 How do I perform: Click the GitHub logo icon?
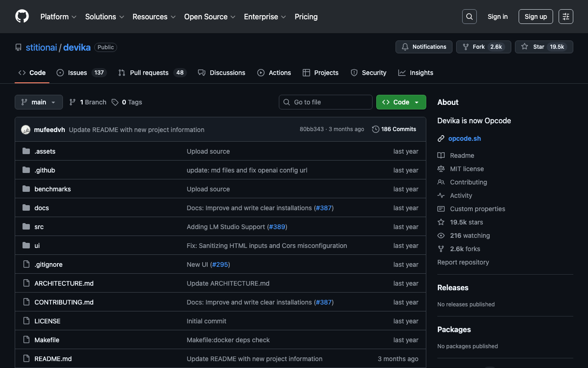pos(22,17)
